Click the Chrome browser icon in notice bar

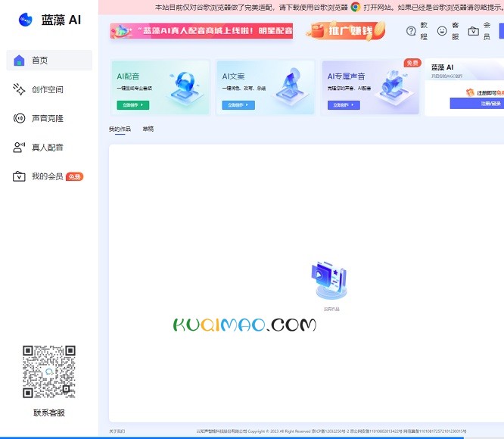pyautogui.click(x=356, y=7)
